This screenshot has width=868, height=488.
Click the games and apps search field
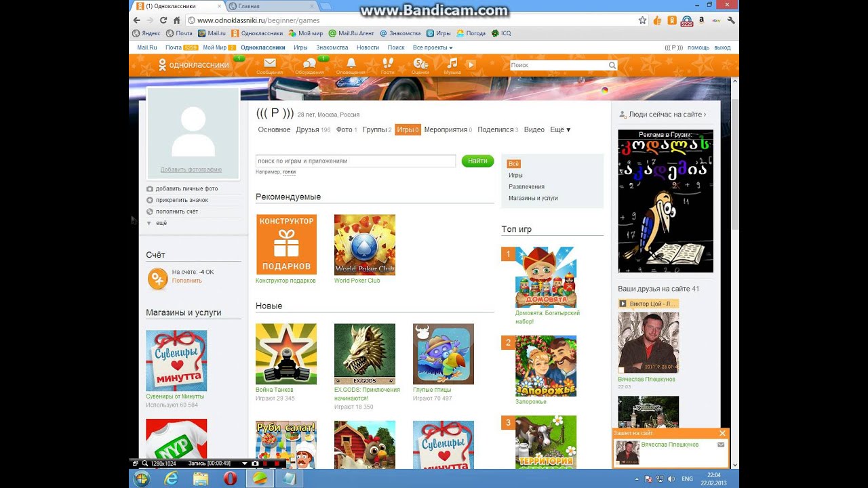[x=355, y=161]
